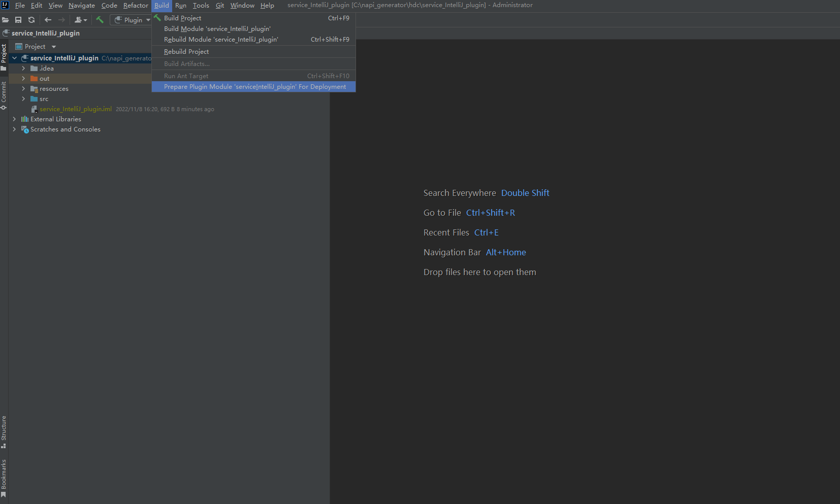Click the green Build hammer toolbar icon
840x504 pixels.
tap(100, 20)
